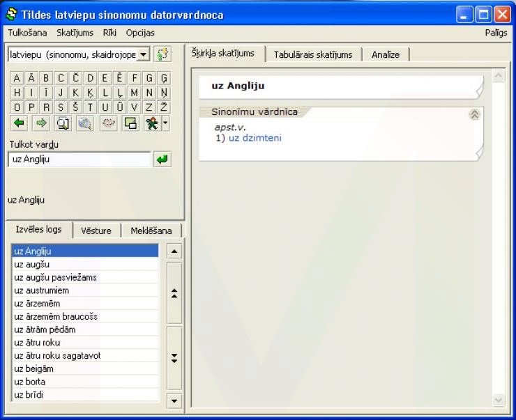This screenshot has height=420, width=516.
Task: Follow the 'uz dzimteni' synonym link
Action: (255, 138)
